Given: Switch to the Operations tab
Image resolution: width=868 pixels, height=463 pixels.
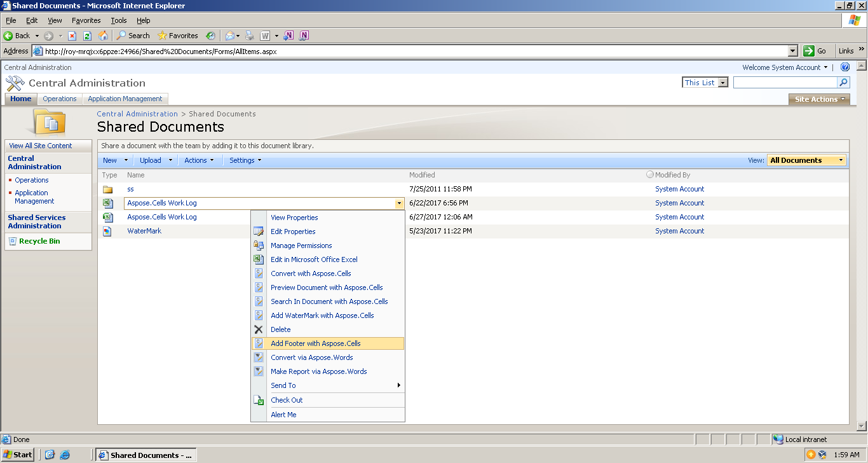Looking at the screenshot, I should (60, 99).
